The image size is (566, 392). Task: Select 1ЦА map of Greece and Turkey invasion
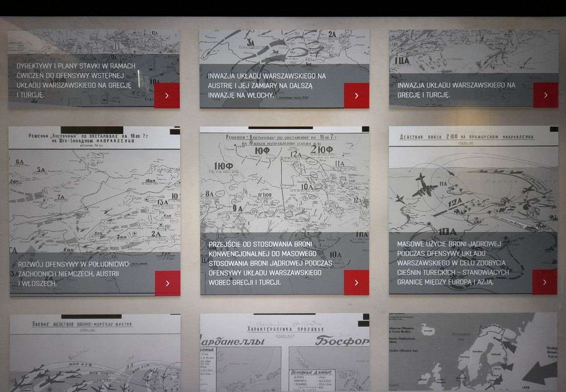(473, 51)
